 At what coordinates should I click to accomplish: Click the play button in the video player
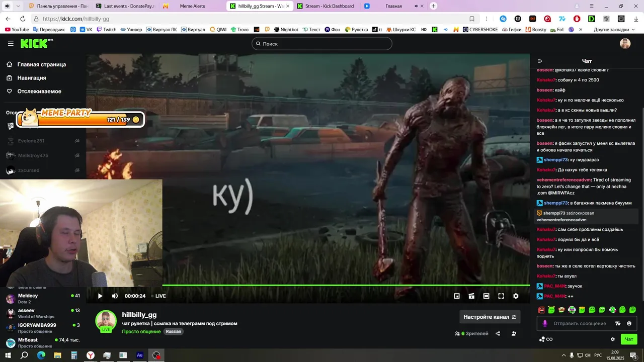[x=100, y=296]
